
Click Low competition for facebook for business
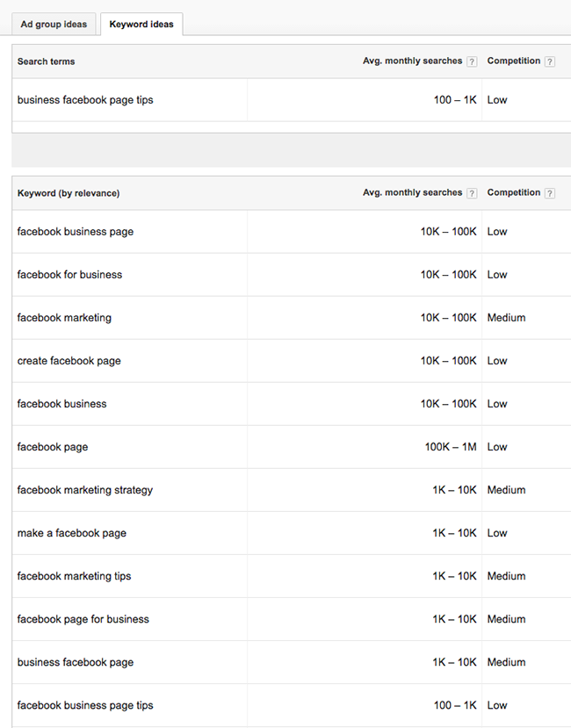click(x=497, y=274)
